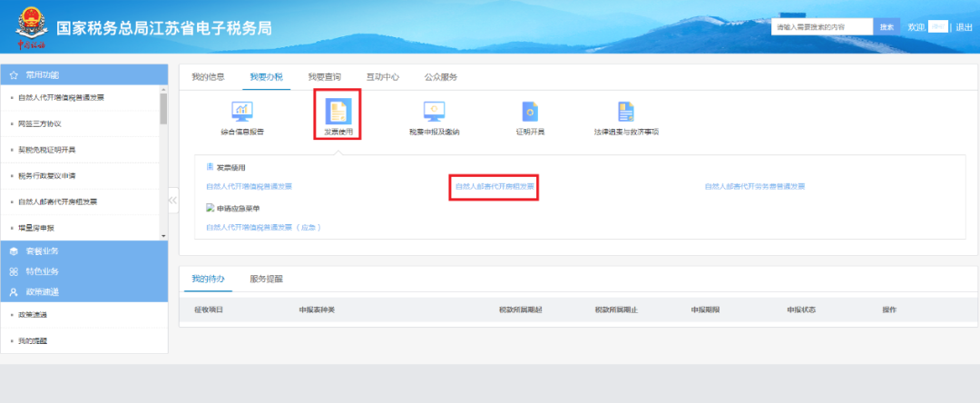980x403 pixels.
Task: Click the 申请应急菜单 heading
Action: click(238, 208)
